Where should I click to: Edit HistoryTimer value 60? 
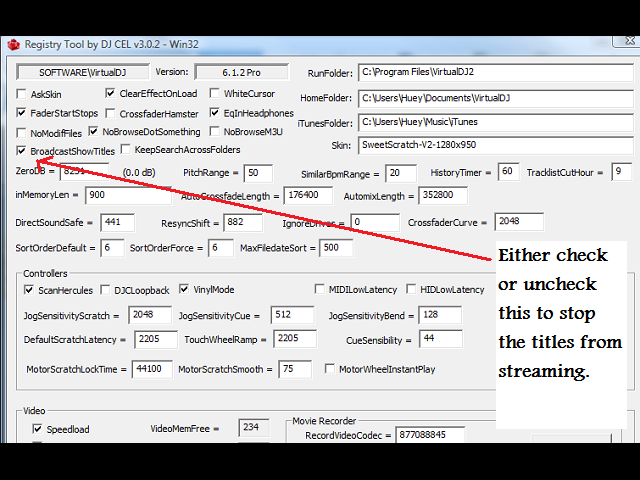tap(509, 172)
